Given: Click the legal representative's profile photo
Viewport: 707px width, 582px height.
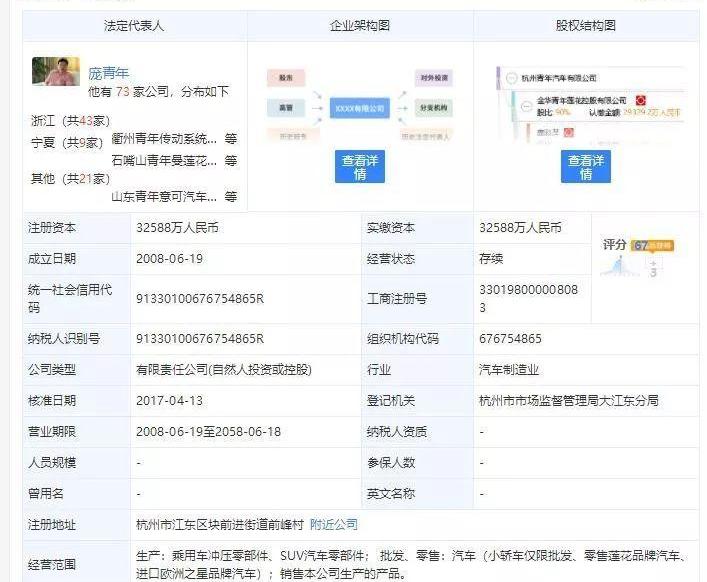Looking at the screenshot, I should 55,71.
